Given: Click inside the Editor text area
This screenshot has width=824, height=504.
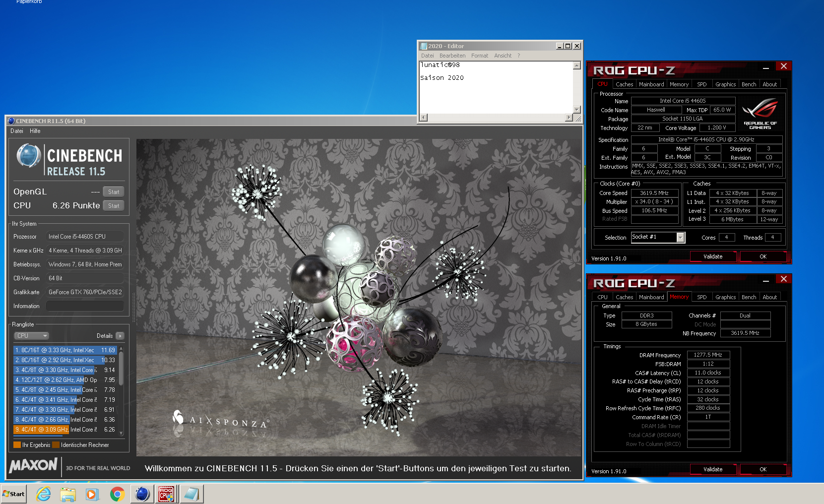Looking at the screenshot, I should tap(496, 87).
